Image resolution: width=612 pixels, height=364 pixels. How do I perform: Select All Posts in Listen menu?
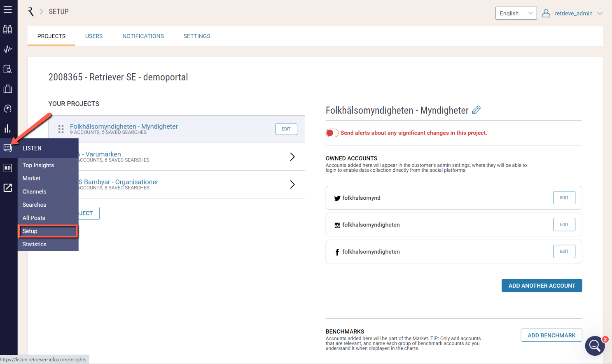click(x=48, y=218)
